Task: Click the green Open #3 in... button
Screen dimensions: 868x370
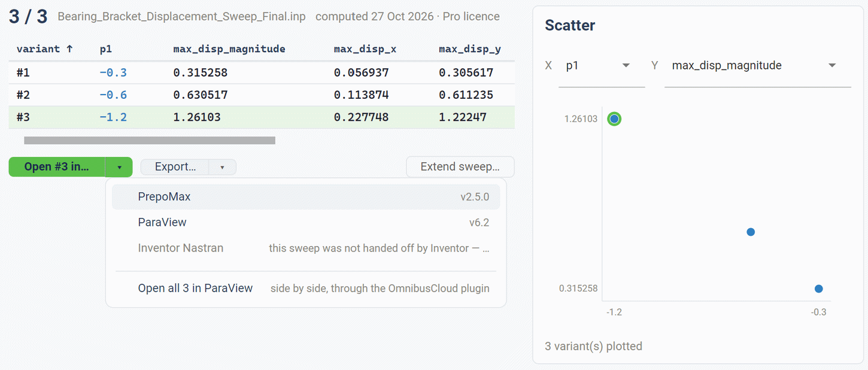Action: pos(57,167)
